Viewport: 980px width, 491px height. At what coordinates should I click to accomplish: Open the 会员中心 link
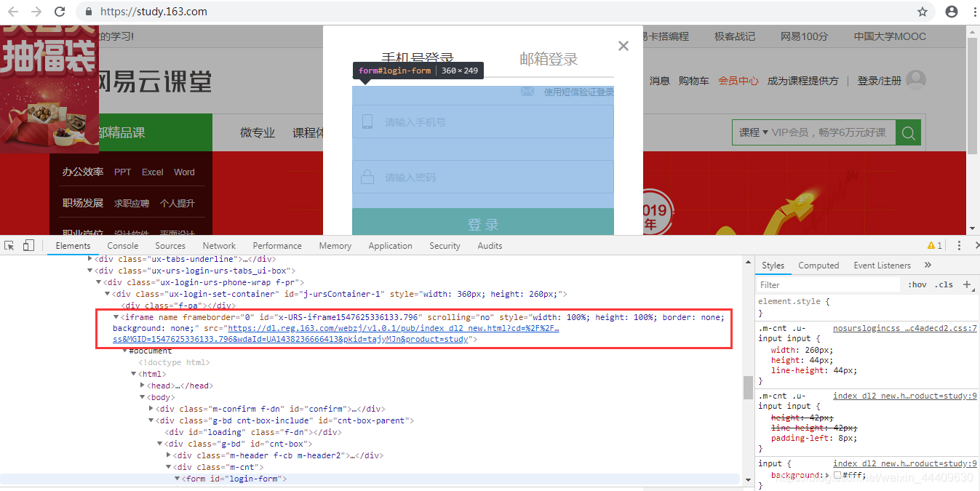point(738,81)
